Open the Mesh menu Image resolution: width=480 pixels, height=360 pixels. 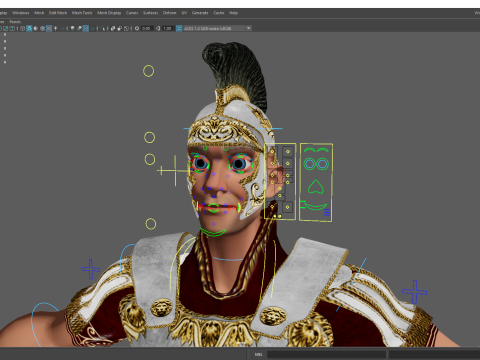pos(39,13)
